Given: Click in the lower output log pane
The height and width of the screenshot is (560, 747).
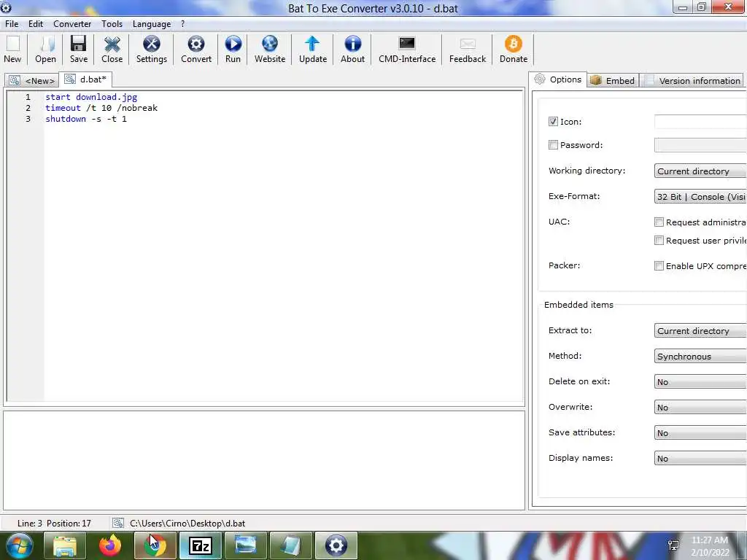Looking at the screenshot, I should coord(264,461).
